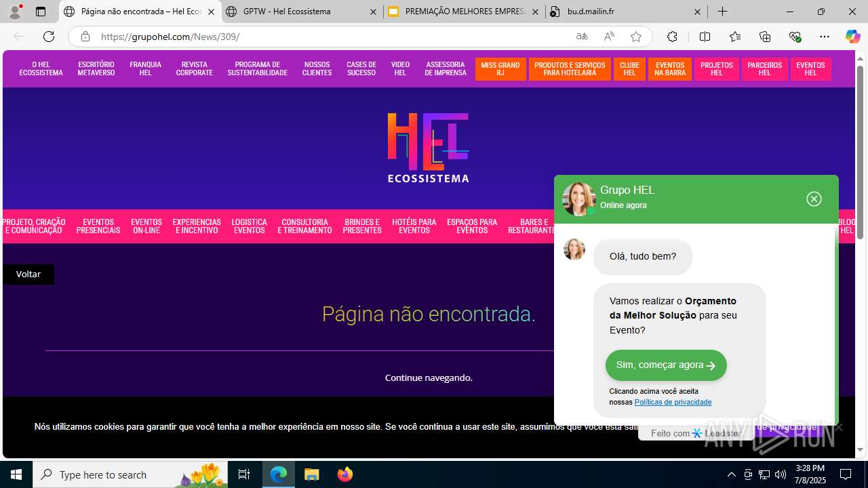Open the EVENTOS ON-LINE category
Viewport: 868px width, 488px height.
[146, 226]
